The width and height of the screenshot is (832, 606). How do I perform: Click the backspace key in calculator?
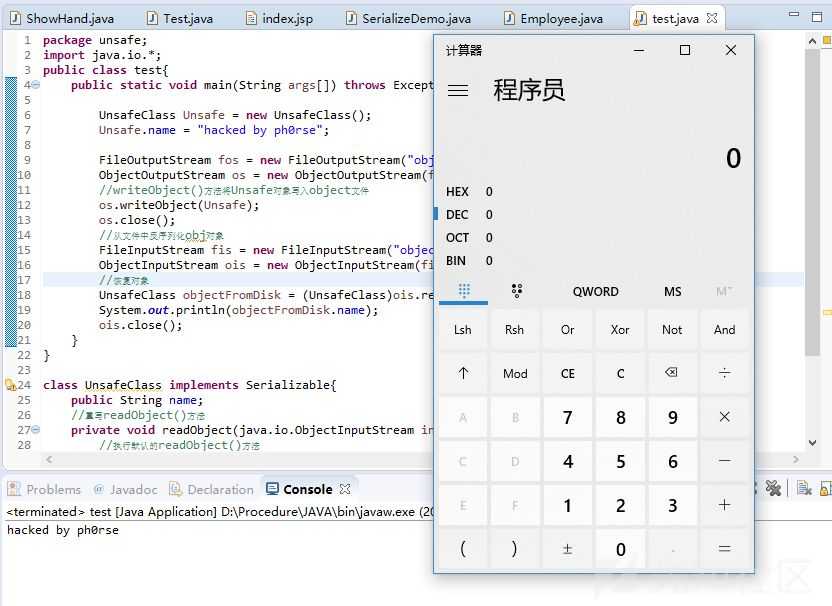[672, 373]
